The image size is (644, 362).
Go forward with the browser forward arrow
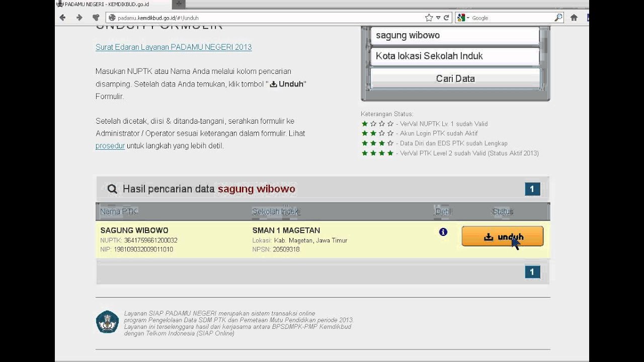tap(79, 18)
